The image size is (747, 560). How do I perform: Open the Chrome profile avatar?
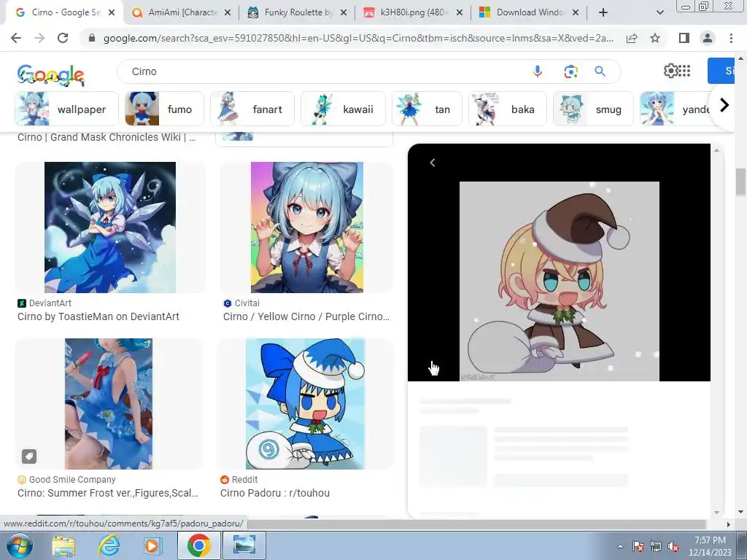(708, 38)
